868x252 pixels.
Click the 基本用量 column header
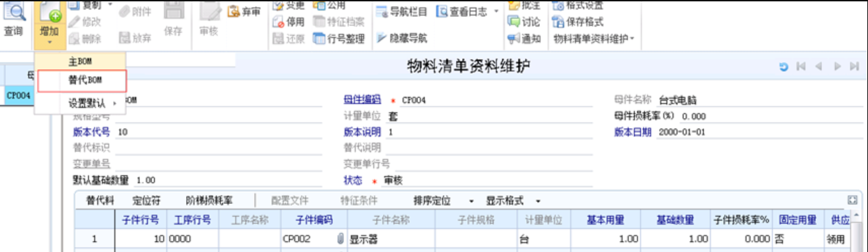605,220
